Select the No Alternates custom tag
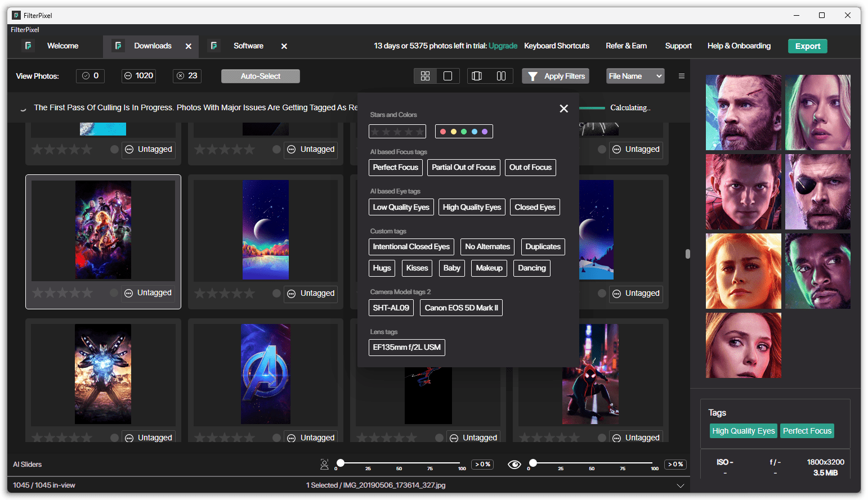 pyautogui.click(x=487, y=247)
